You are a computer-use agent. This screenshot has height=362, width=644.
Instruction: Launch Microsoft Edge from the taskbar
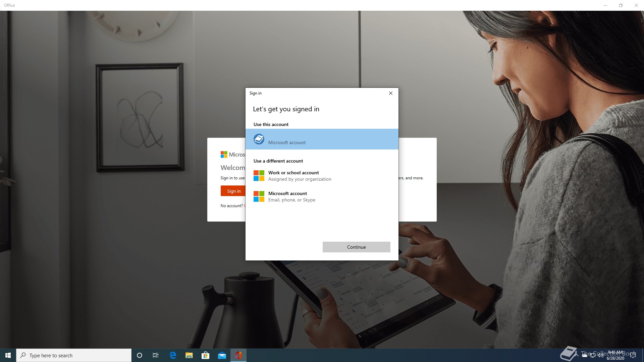[x=173, y=355]
